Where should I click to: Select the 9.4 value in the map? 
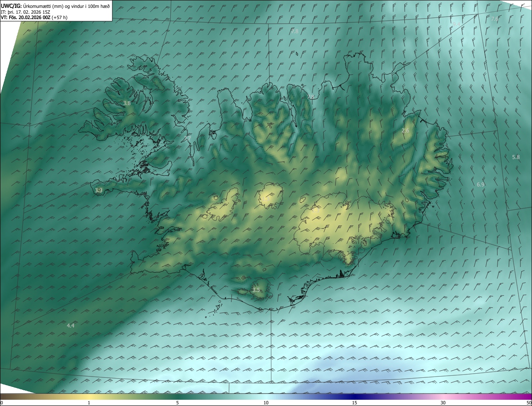[x=457, y=24]
